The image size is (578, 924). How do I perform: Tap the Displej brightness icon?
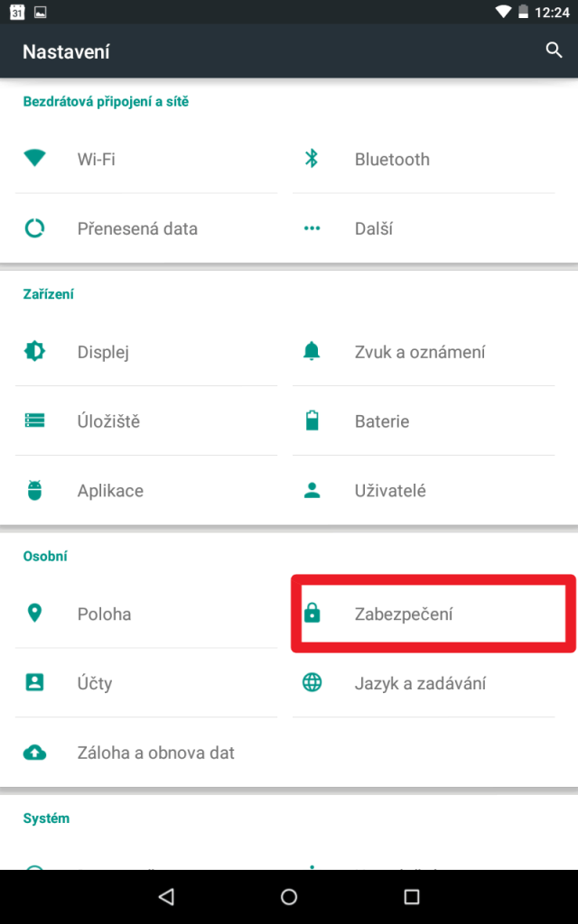coord(35,351)
